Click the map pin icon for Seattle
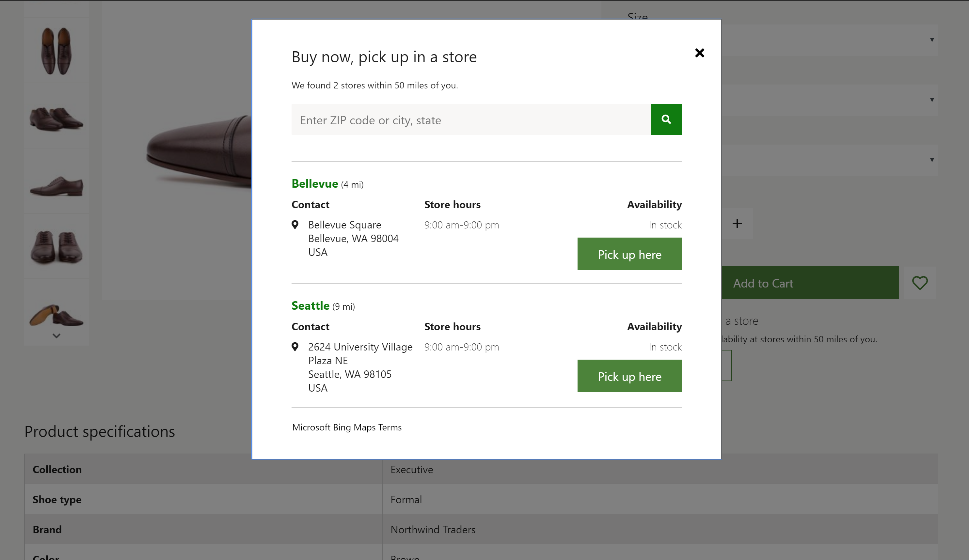 [x=295, y=346]
